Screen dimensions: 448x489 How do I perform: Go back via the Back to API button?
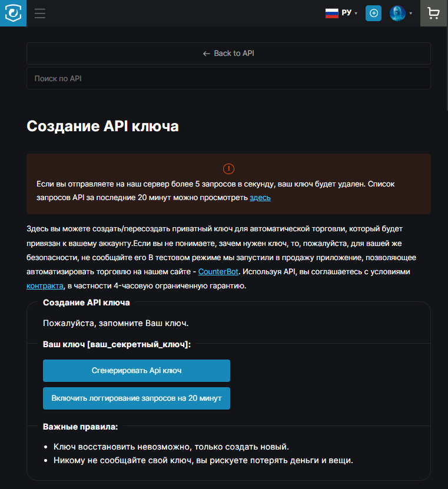(228, 54)
